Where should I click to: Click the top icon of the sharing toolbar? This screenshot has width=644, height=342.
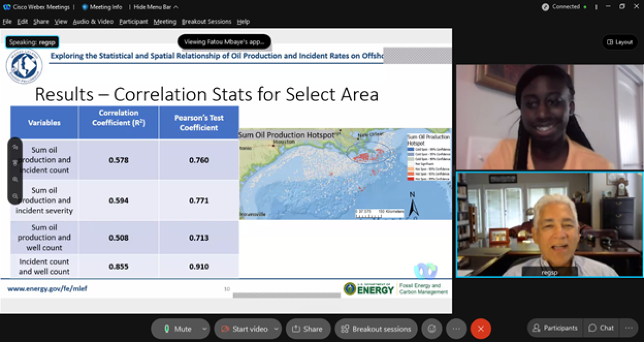pyautogui.click(x=15, y=147)
